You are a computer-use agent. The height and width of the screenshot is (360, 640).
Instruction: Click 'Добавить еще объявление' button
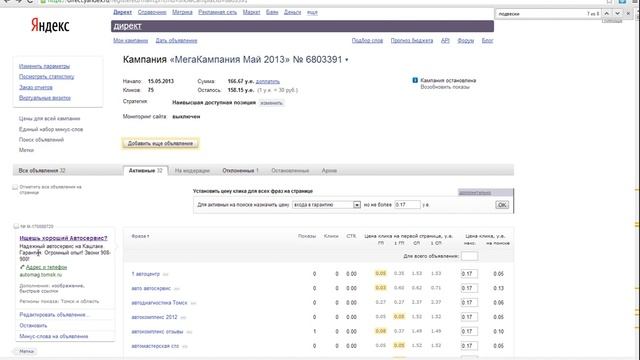tap(160, 144)
